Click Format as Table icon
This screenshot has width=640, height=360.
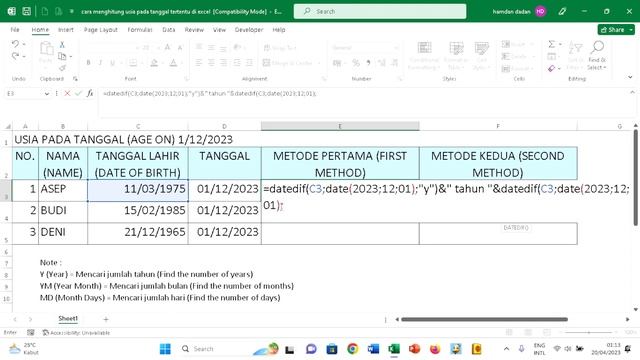[x=456, y=56]
